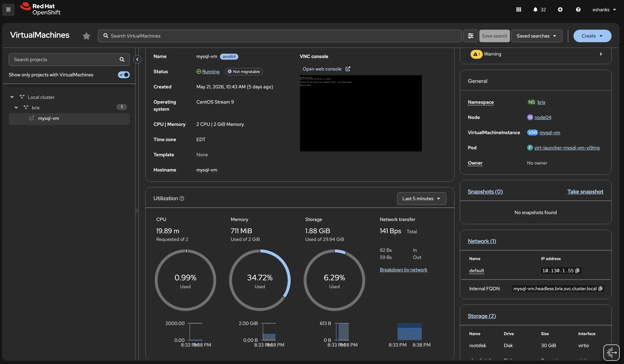
Task: Open the Saved searches dropdown
Action: click(x=537, y=36)
